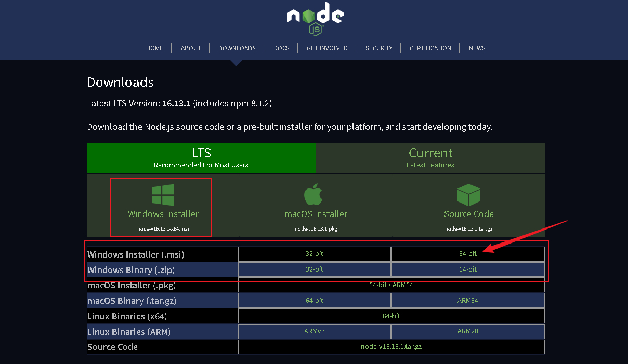Download Windows Installer (.msi) 32-bit
The height and width of the screenshot is (364, 628).
(x=315, y=254)
